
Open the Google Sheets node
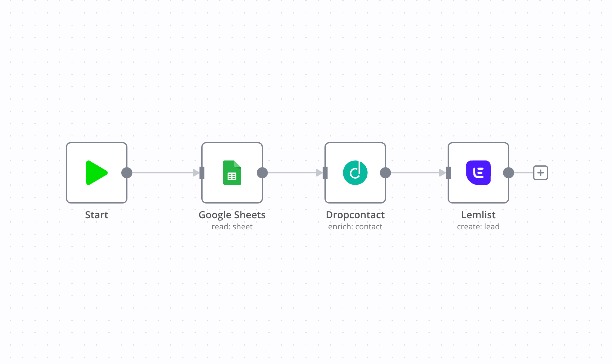232,172
